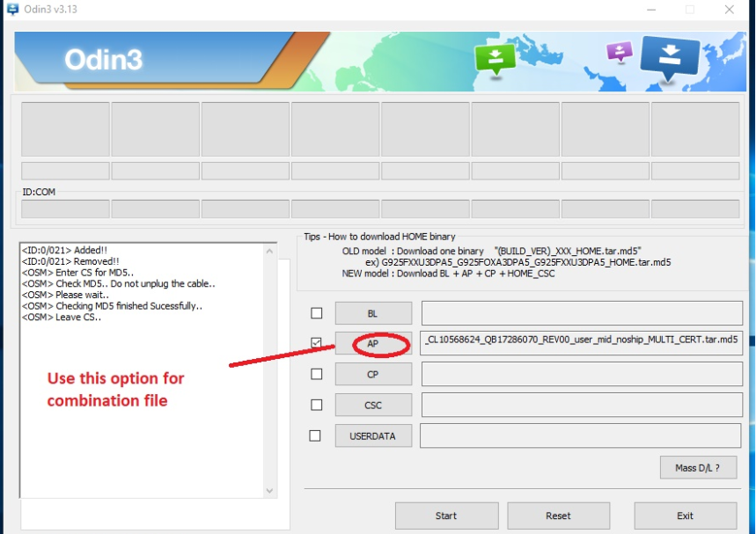The height and width of the screenshot is (534, 756).
Task: Select the '<ID:0/021> Added!!' log line
Action: (x=64, y=250)
